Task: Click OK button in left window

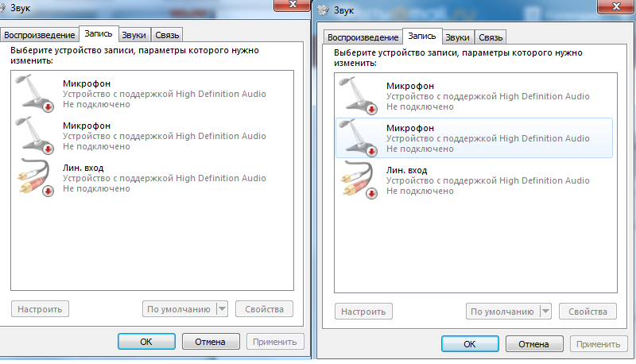Action: [x=146, y=341]
